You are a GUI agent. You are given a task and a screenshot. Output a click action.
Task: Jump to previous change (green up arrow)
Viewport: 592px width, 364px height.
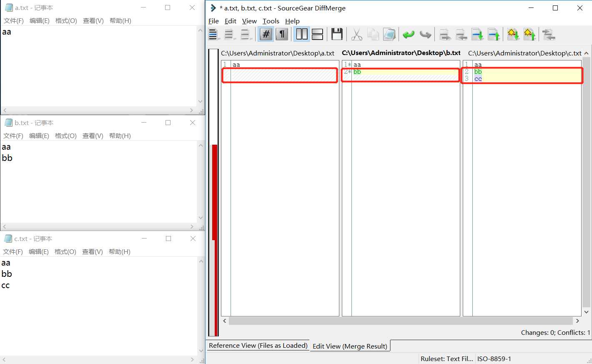click(x=494, y=35)
